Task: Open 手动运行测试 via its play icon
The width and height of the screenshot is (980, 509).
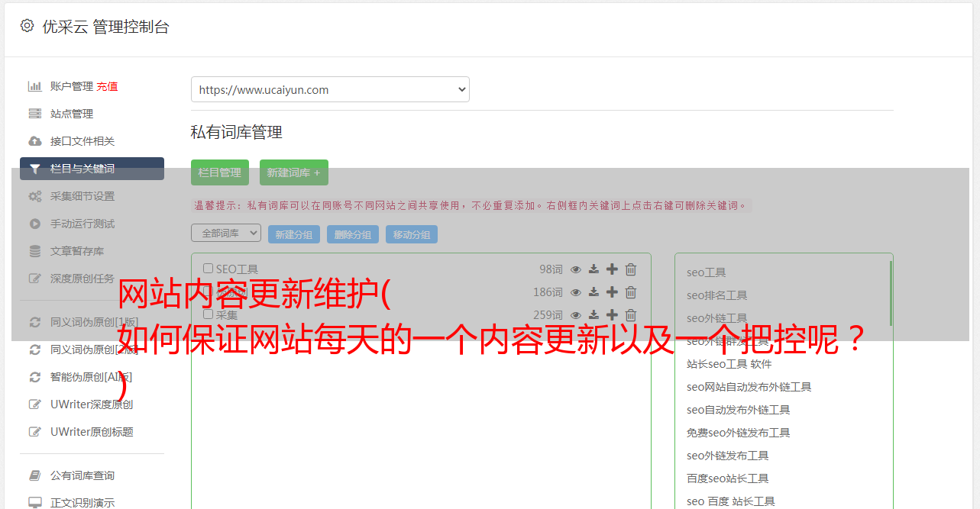Action: tap(35, 224)
